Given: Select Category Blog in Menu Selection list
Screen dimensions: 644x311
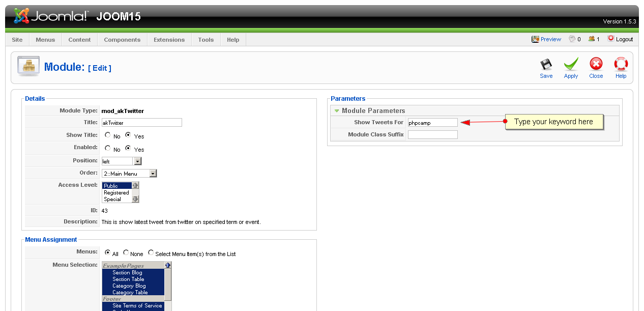Looking at the screenshot, I should pos(129,286).
